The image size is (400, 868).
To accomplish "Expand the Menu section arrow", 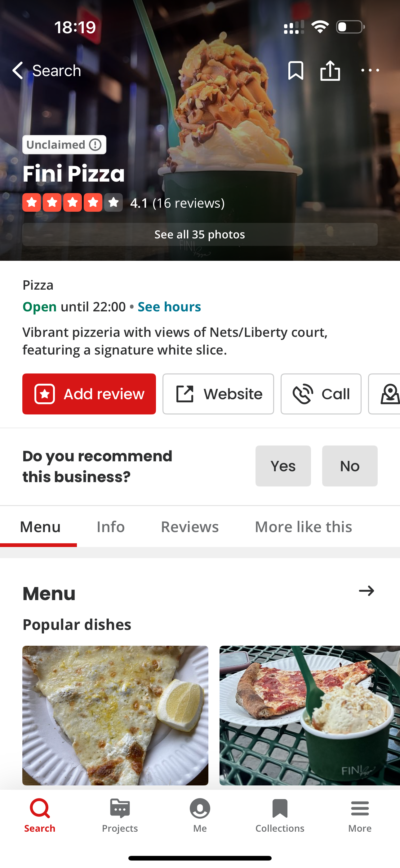I will [366, 591].
